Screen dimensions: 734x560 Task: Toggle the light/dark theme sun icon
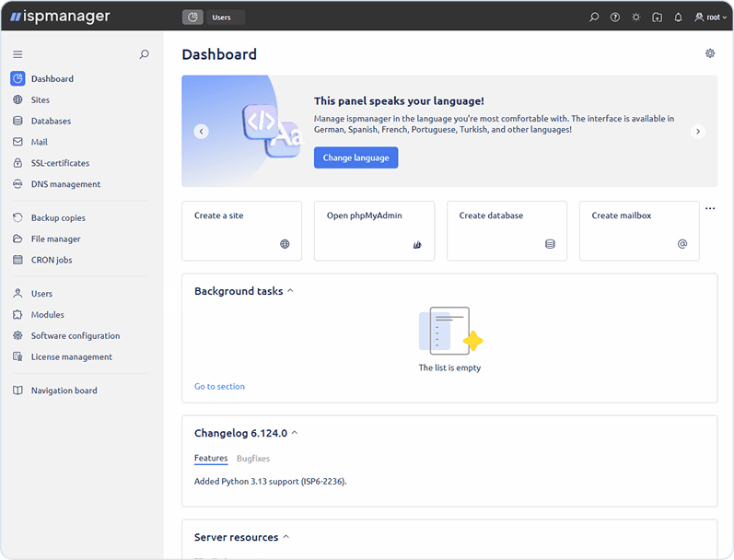tap(635, 17)
